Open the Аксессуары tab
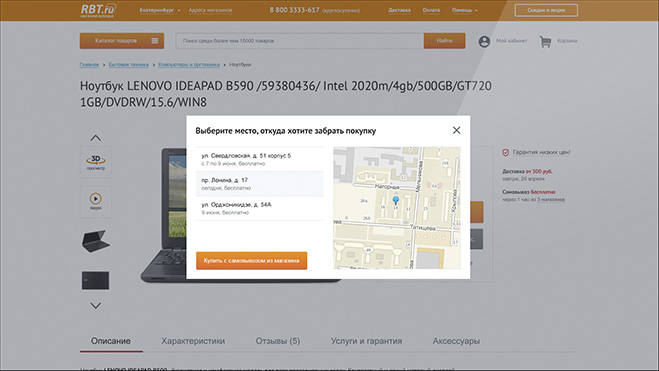This screenshot has width=659, height=371. point(456,341)
